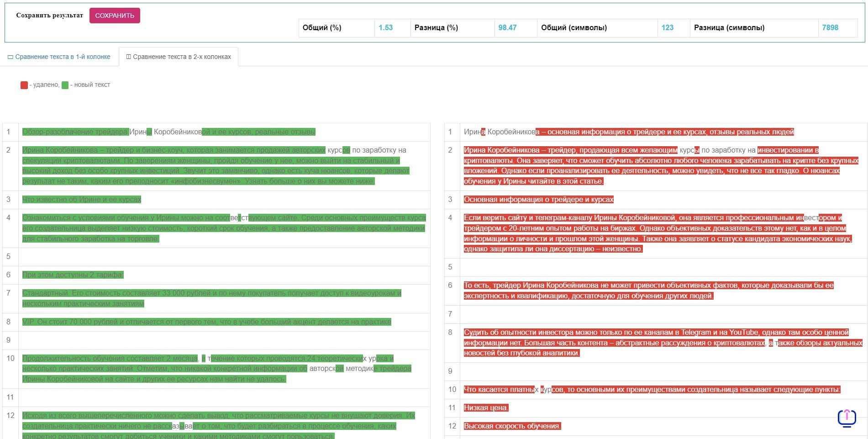
Task: Click red удалено legend swatch
Action: click(24, 85)
